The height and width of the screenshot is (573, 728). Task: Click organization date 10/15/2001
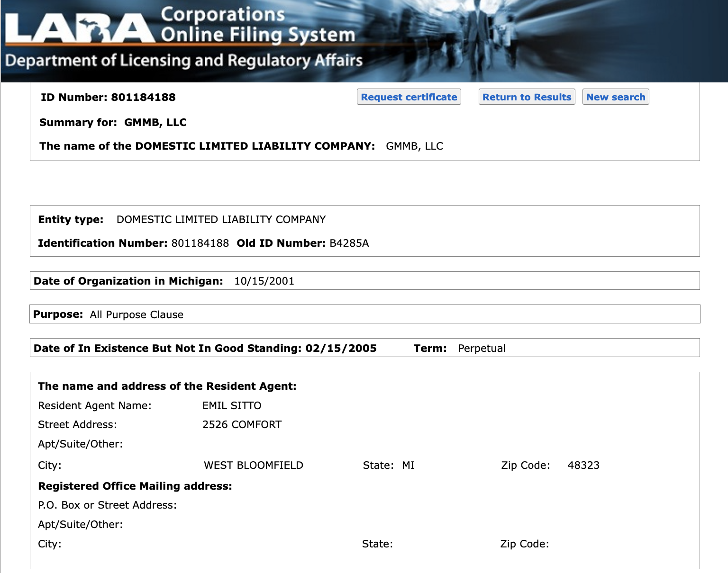[264, 281]
